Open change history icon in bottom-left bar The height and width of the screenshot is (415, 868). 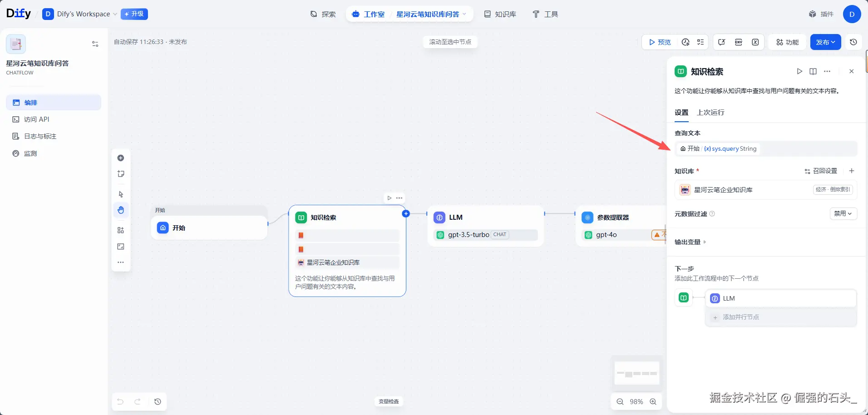tap(158, 401)
